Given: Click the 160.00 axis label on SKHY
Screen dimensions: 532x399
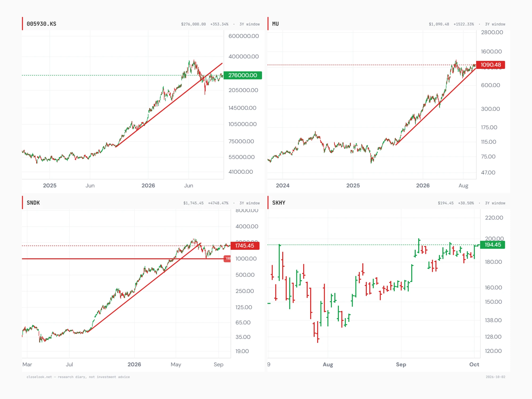Looking at the screenshot, I should [493, 288].
